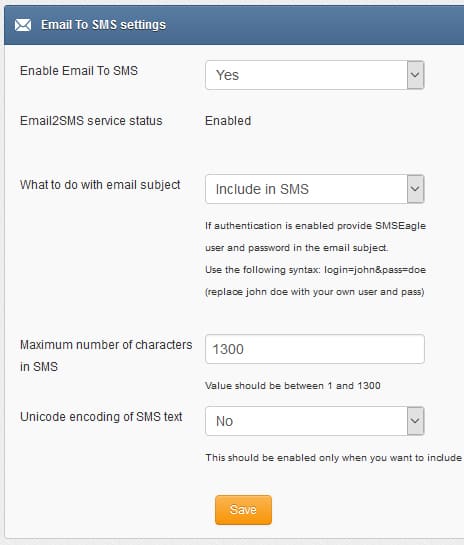Click the What to do with email subject label

click(x=100, y=185)
